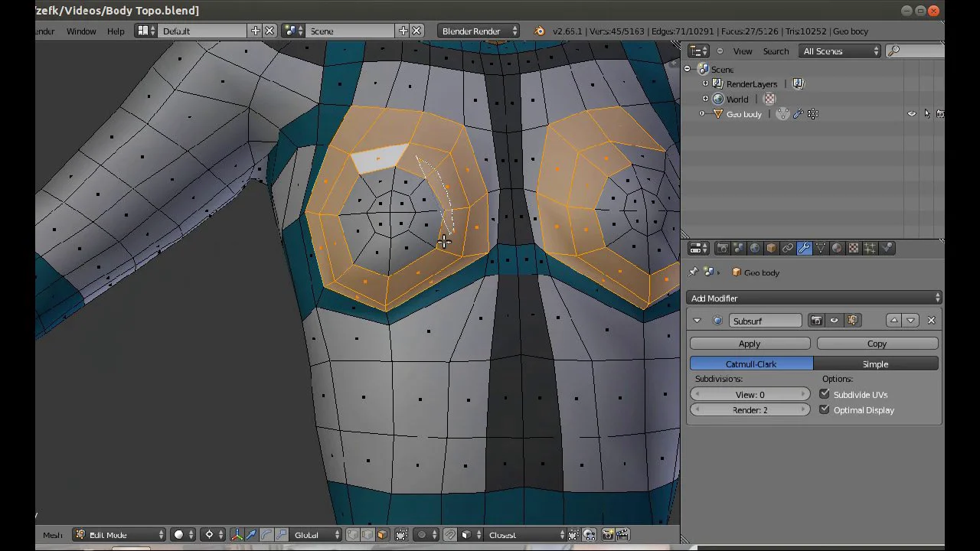Open the Material properties sphere tab
The height and width of the screenshot is (551, 980).
[x=837, y=249]
